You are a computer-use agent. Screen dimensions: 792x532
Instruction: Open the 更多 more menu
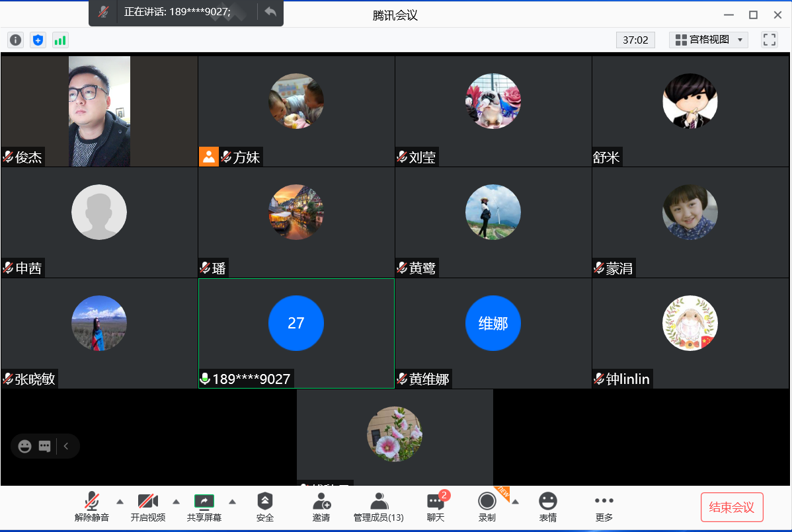pos(604,507)
